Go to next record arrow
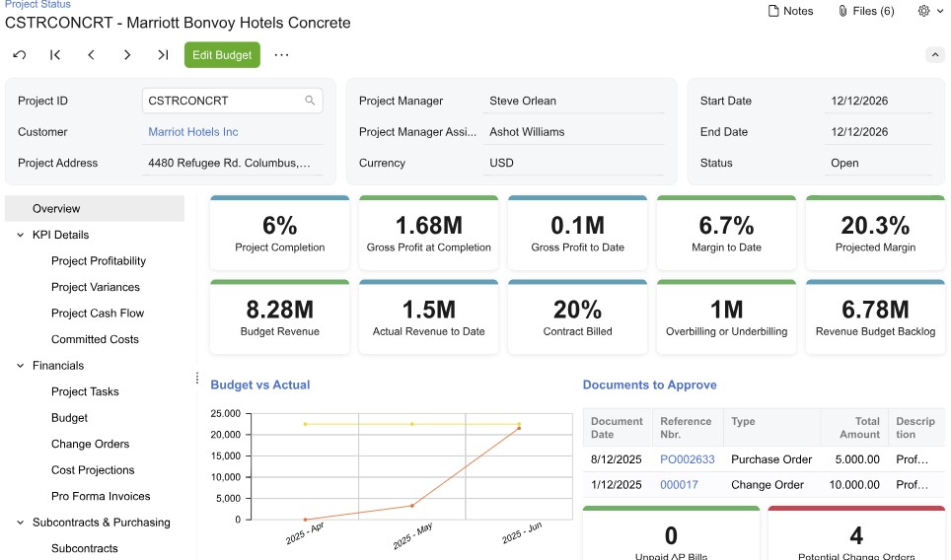951x560 pixels. tap(127, 55)
